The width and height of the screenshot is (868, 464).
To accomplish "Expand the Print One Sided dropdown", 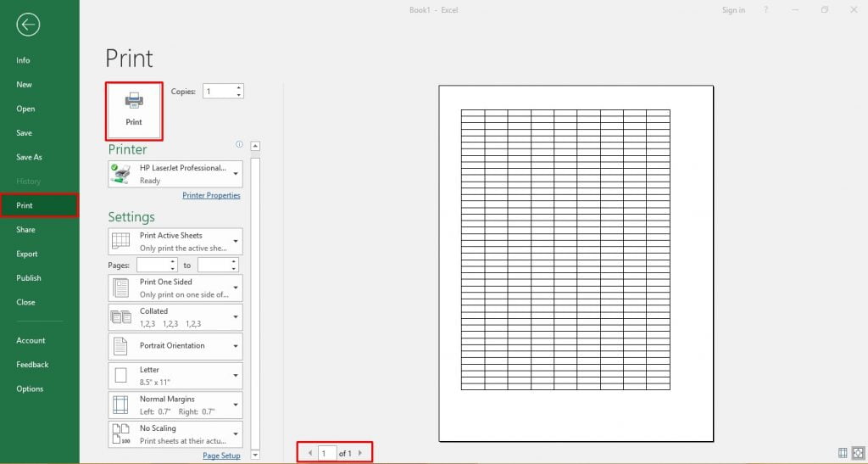I will 175,288.
